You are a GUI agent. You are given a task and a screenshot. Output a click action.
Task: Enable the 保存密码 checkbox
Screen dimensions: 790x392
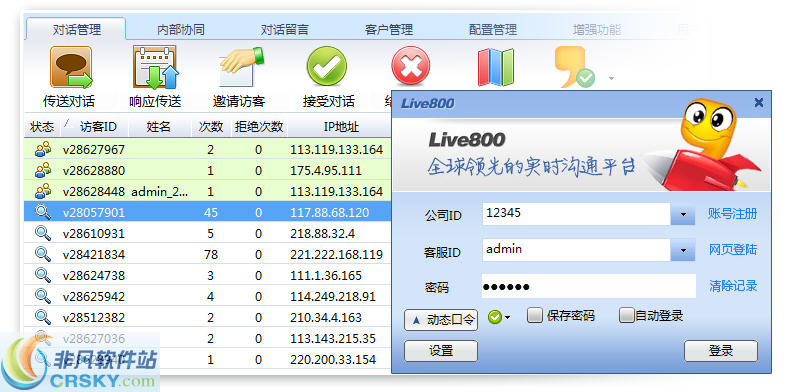pyautogui.click(x=535, y=316)
